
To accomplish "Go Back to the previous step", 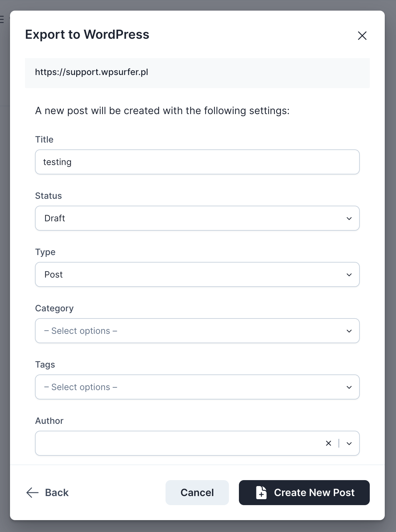I will pos(57,493).
